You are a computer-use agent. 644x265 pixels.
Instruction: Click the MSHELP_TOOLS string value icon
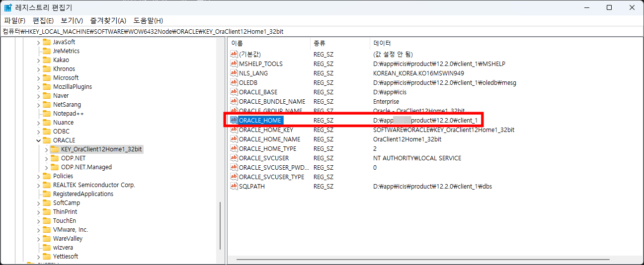[x=234, y=64]
